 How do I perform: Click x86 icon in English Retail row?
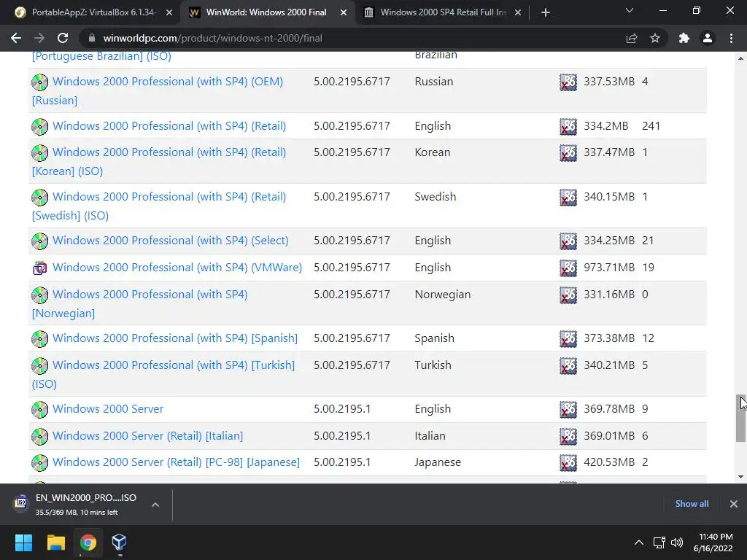click(568, 127)
